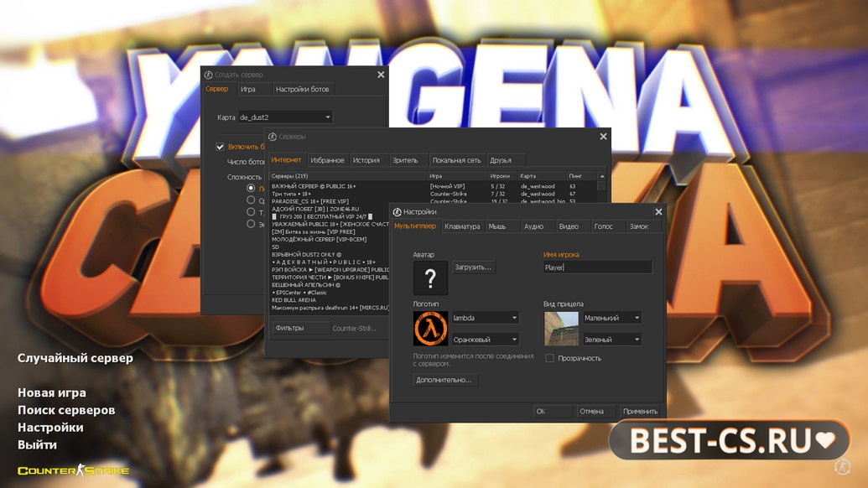Select server row БЕШЕННЫЙ АПЕЛЬСИН ©
The image size is (868, 488).
click(x=330, y=285)
